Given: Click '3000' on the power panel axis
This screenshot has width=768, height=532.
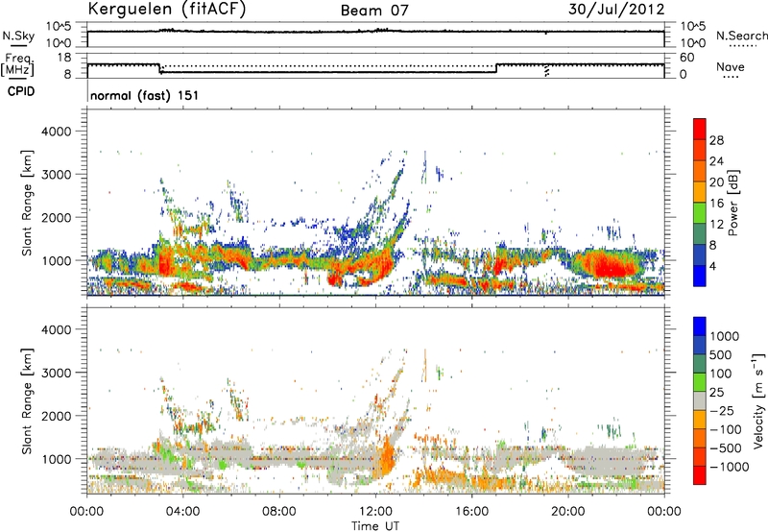Looking at the screenshot, I should (57, 175).
